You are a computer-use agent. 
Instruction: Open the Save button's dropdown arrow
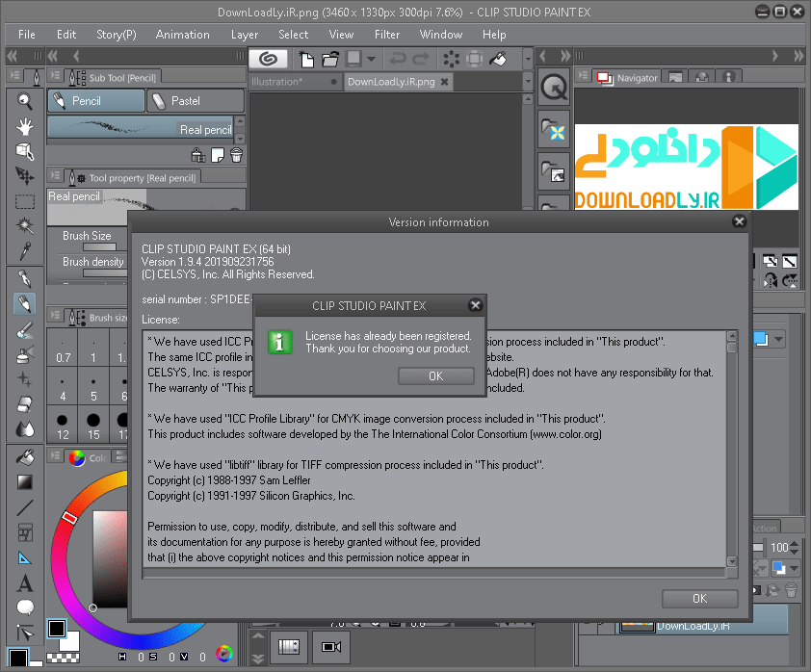coord(371,60)
